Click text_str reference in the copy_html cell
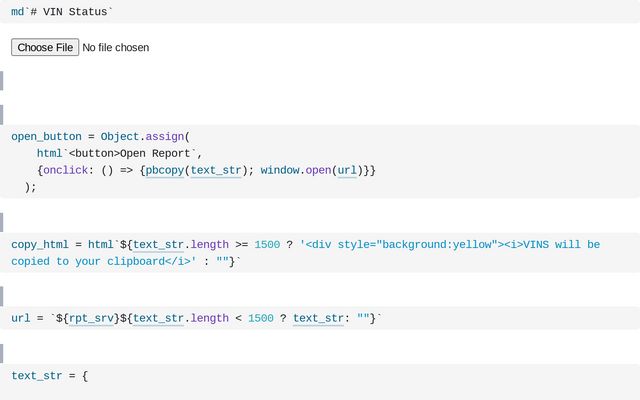Viewport: 640px width, 400px height. 158,244
